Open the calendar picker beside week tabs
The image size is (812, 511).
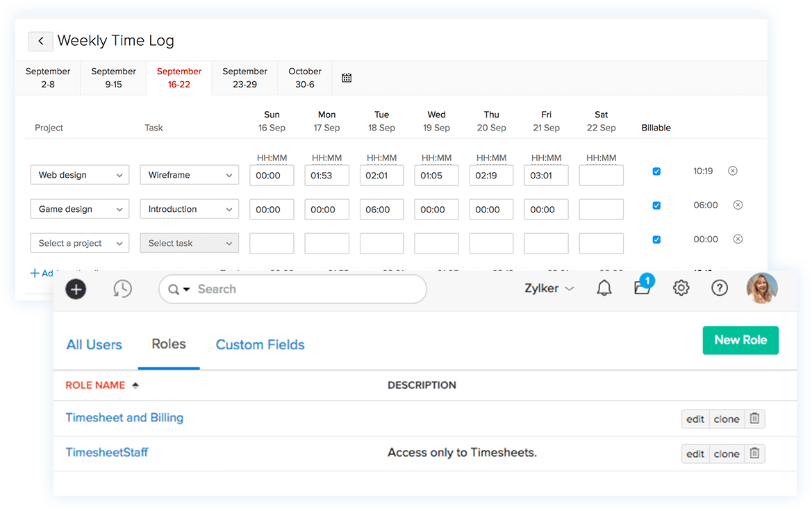point(347,78)
